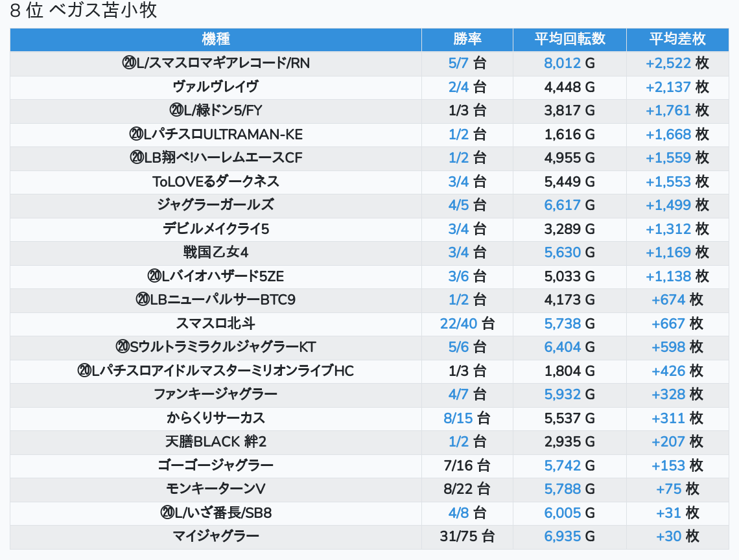Click the L/スマスロマギアレコード/RN row name
This screenshot has width=739, height=560.
pyautogui.click(x=216, y=63)
